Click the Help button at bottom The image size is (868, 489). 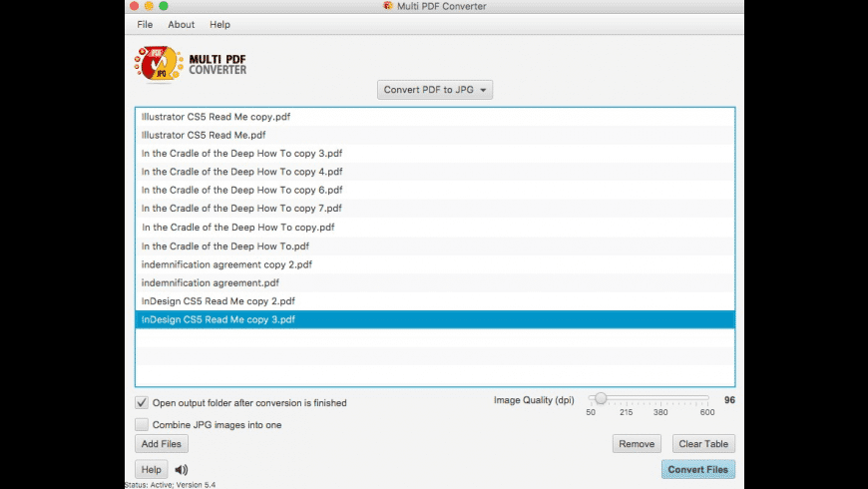pos(151,470)
